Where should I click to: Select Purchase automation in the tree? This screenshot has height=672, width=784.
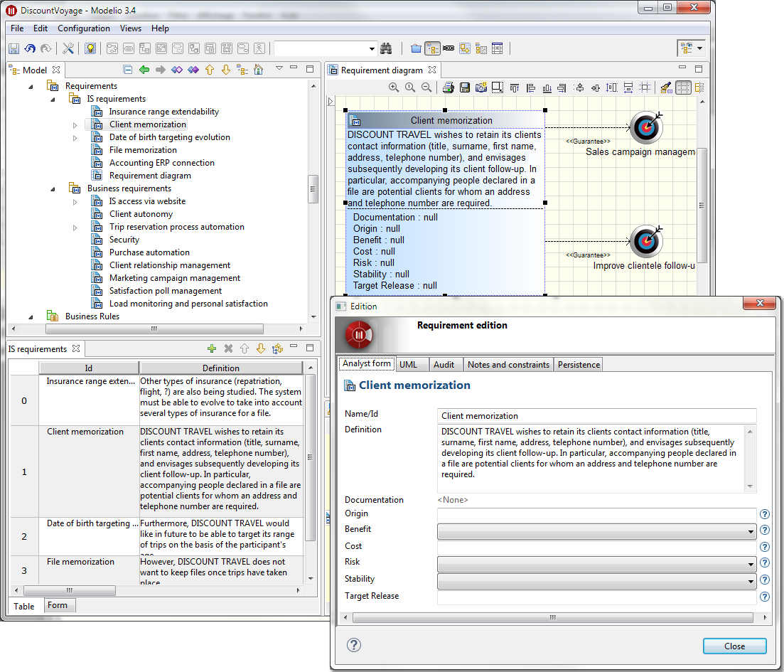click(149, 252)
